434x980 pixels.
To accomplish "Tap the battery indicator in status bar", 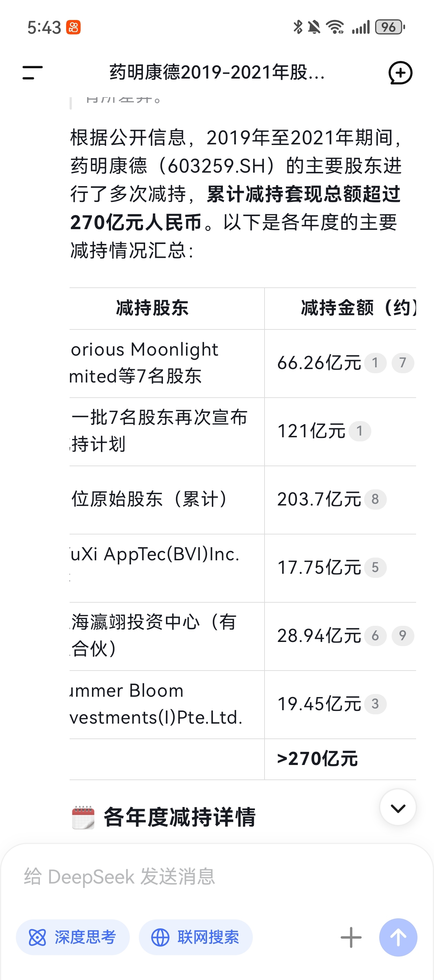I will [x=390, y=27].
